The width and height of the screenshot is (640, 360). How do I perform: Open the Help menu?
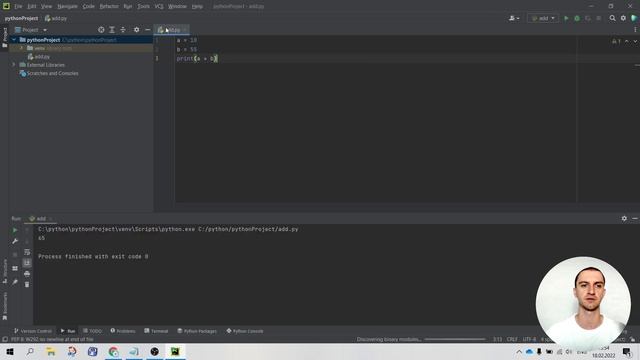click(x=197, y=7)
